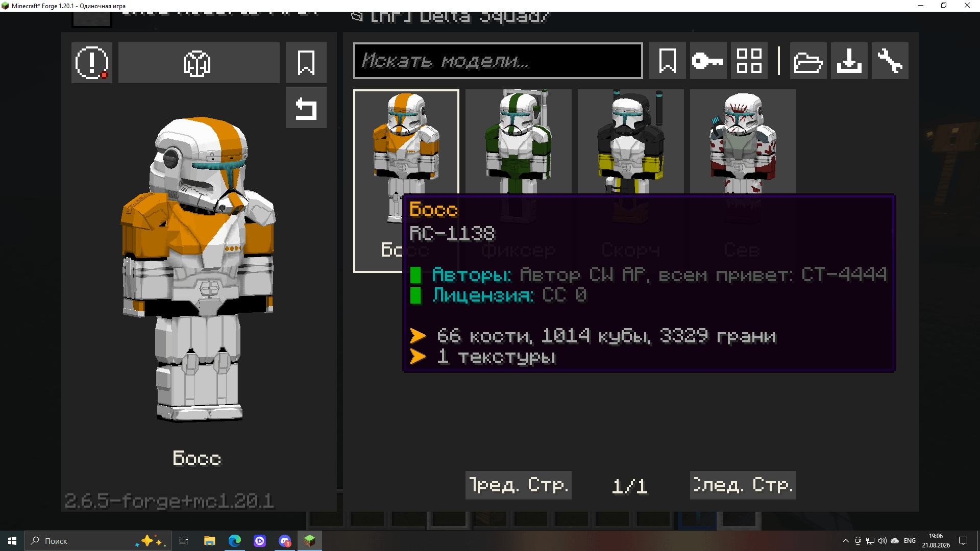Click the Босс label under preview
This screenshot has height=551, width=980.
click(x=197, y=458)
